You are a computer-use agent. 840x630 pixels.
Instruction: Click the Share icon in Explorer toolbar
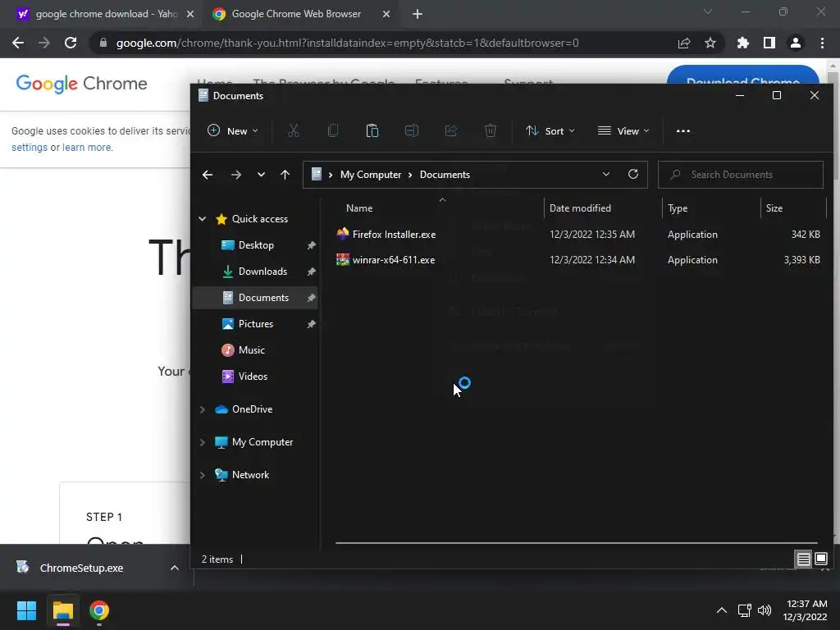(451, 130)
